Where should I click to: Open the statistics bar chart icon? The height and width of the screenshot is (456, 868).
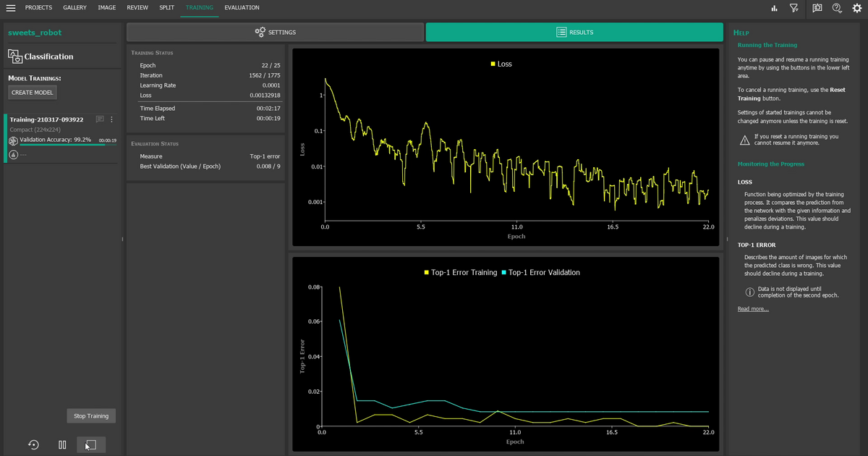click(774, 8)
